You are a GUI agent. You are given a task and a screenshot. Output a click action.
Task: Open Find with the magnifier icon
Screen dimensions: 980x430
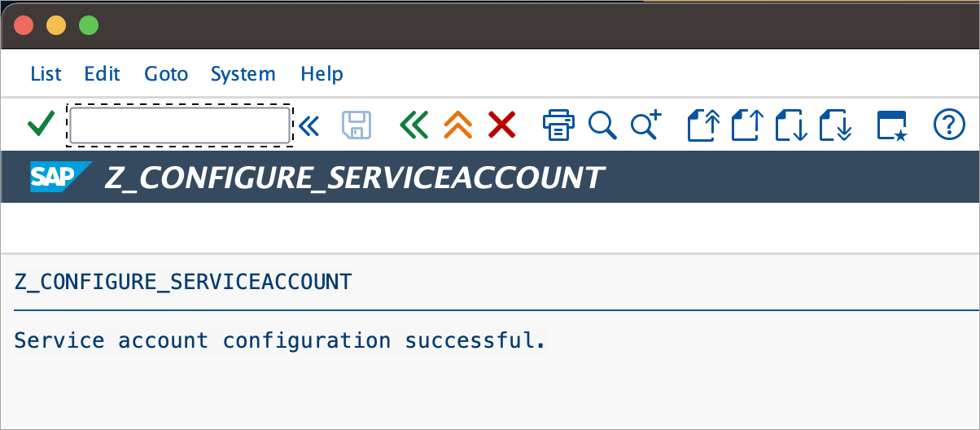602,125
